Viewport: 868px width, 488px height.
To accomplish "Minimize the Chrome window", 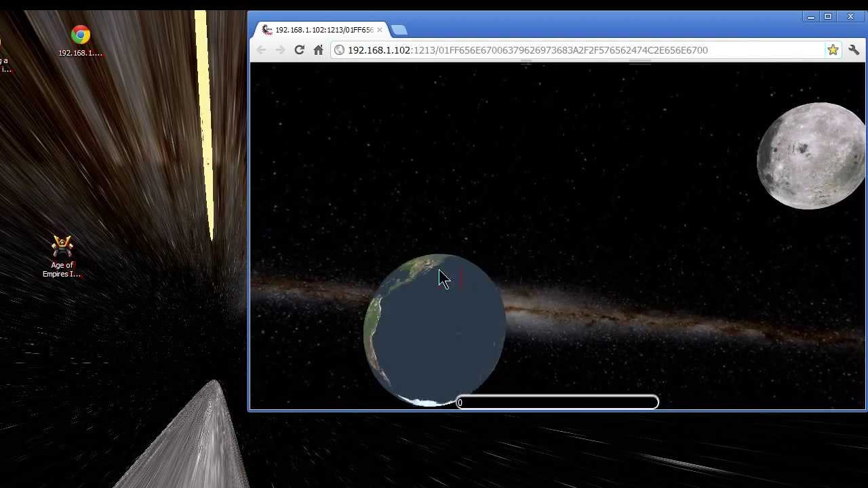I will [811, 17].
